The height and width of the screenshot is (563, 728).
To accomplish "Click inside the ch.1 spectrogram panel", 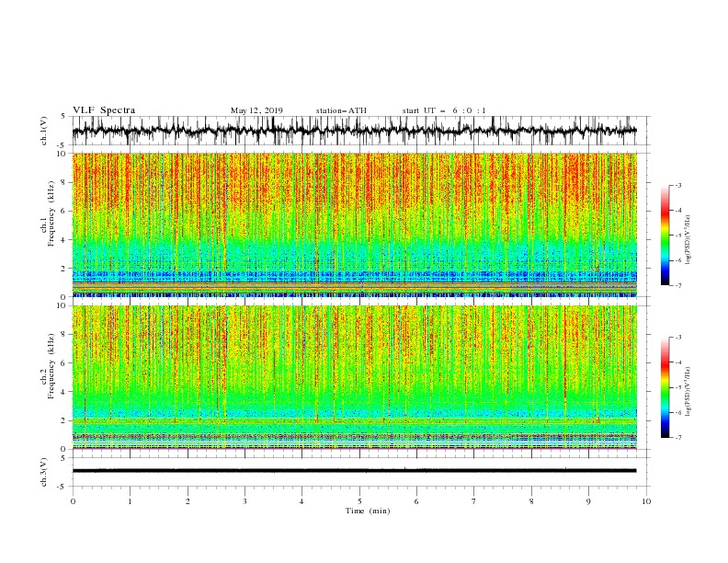I will 354,224.
